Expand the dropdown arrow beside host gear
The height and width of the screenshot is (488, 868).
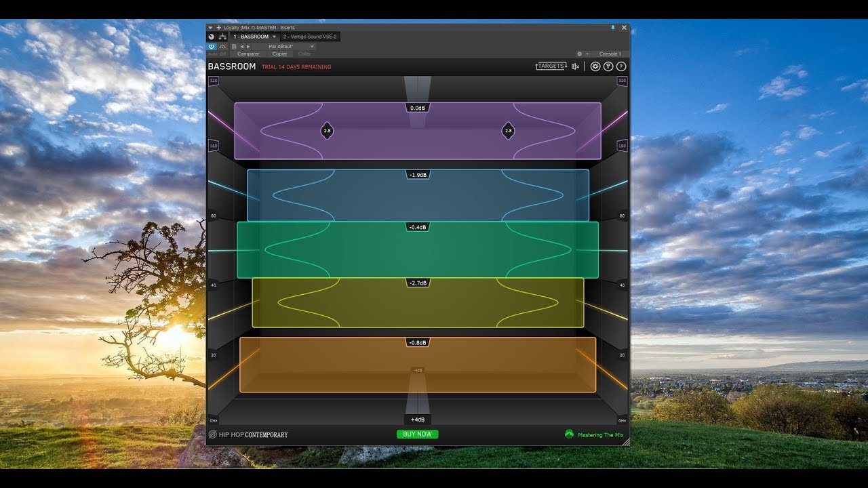pos(587,54)
